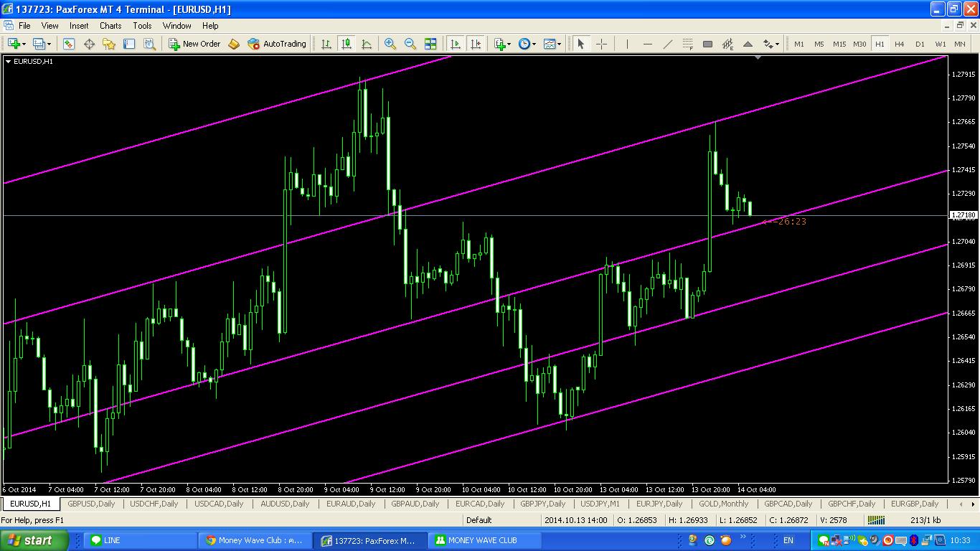The height and width of the screenshot is (551, 980).
Task: Click the Default profile status field
Action: pos(479,520)
